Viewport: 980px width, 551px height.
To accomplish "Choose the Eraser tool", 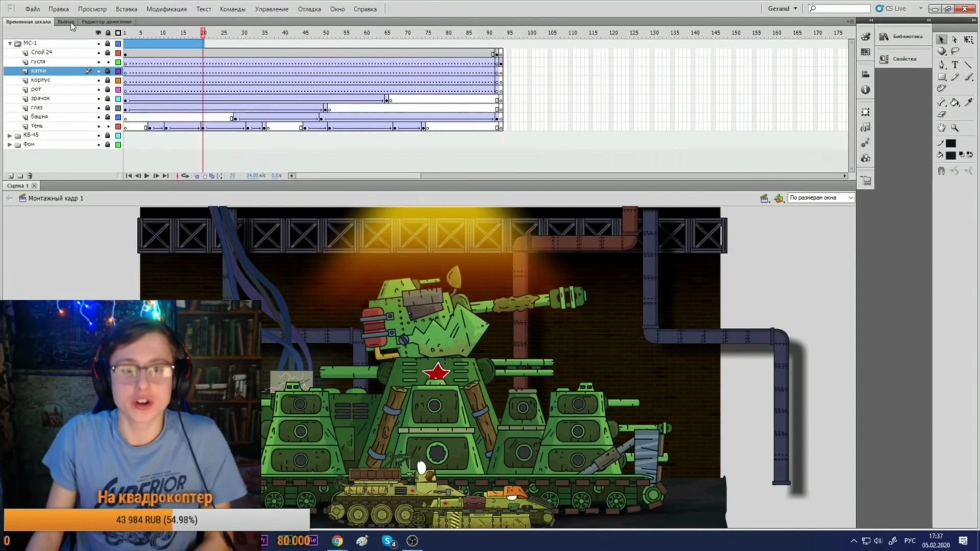I will pos(942,114).
